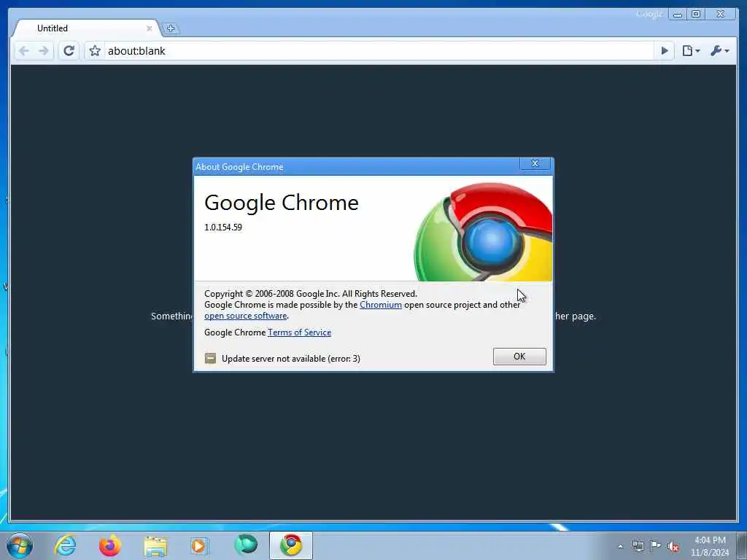Open the Chromium link
Viewport: 747px width, 560px height.
pos(381,305)
